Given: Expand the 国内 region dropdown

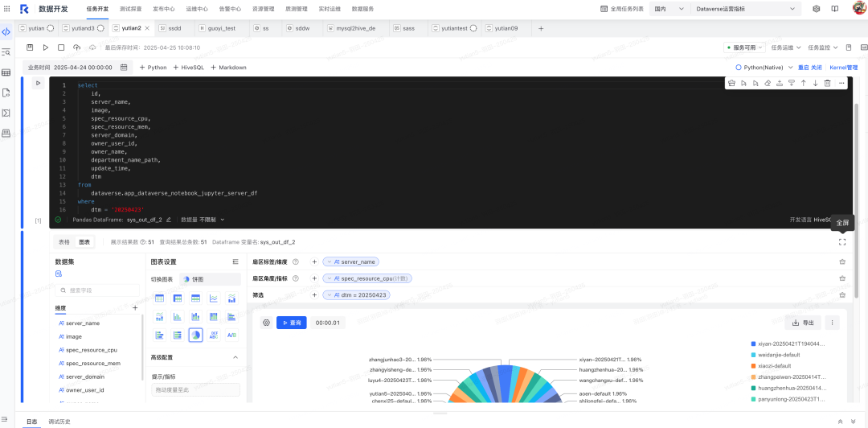Looking at the screenshot, I should pyautogui.click(x=669, y=9).
